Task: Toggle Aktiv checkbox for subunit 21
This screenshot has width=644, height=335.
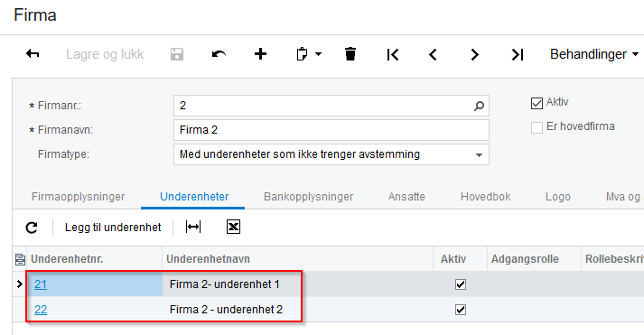Action: [461, 284]
